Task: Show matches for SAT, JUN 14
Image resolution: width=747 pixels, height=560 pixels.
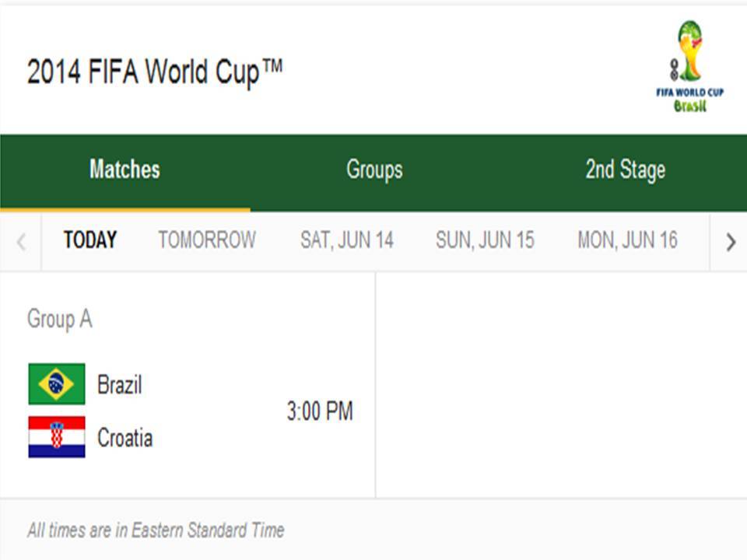Action: pyautogui.click(x=347, y=240)
